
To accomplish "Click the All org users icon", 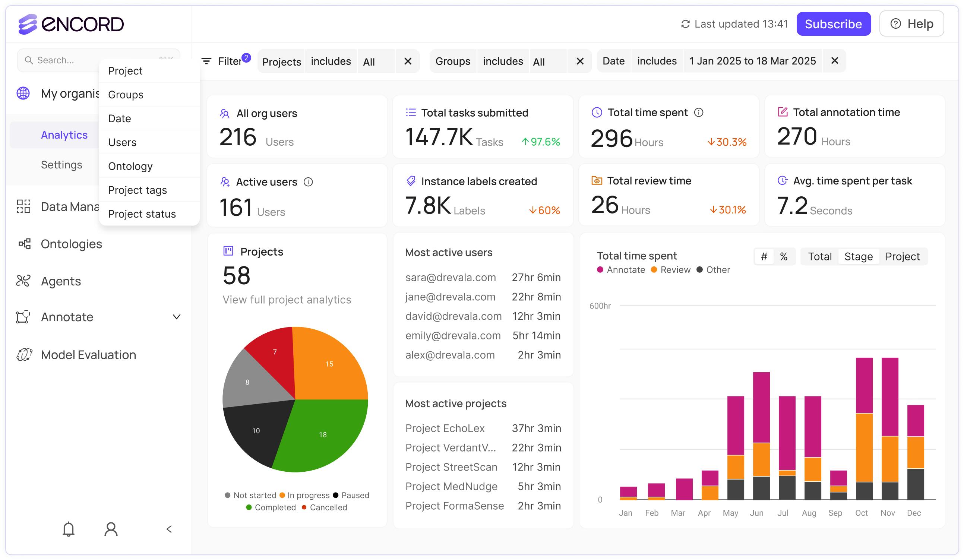I will tap(225, 114).
